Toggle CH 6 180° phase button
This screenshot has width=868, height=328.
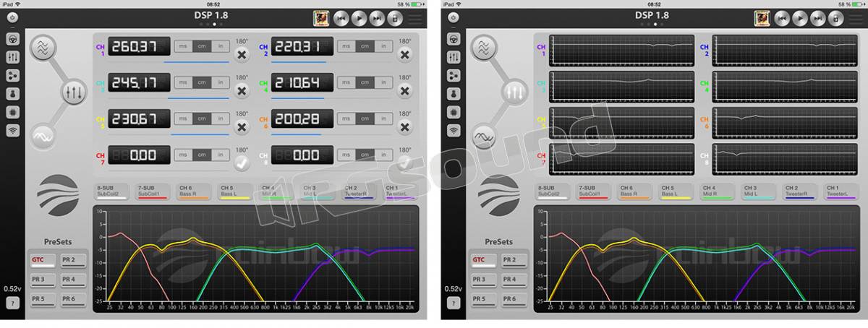405,127
